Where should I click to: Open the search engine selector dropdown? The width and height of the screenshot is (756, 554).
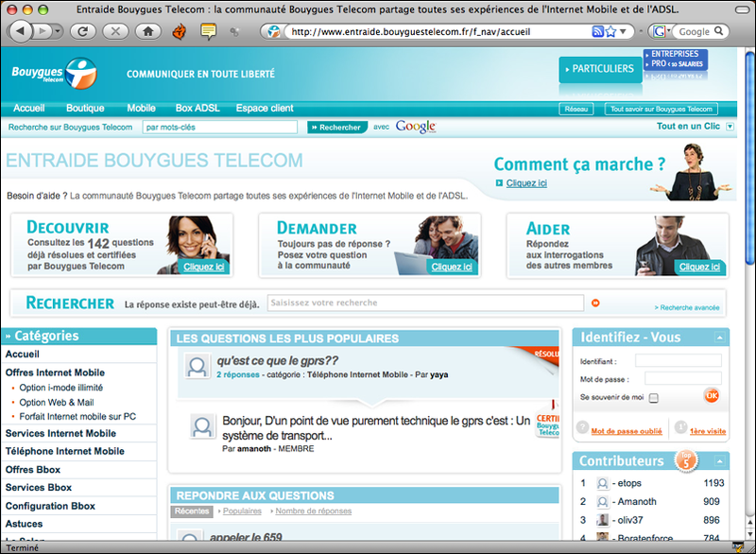click(x=662, y=31)
